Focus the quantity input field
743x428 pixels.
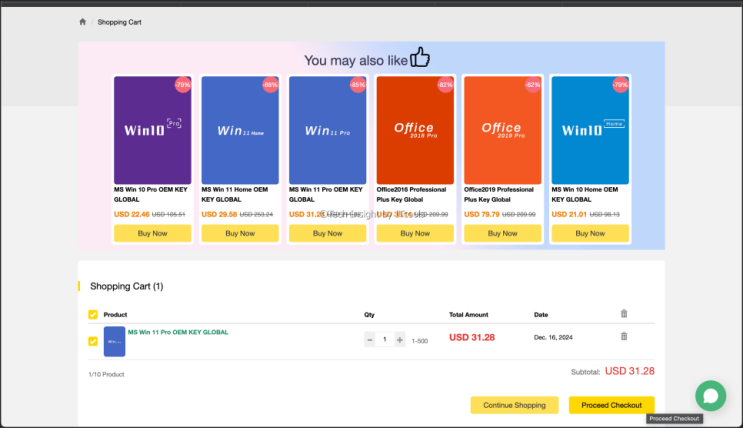tap(385, 339)
